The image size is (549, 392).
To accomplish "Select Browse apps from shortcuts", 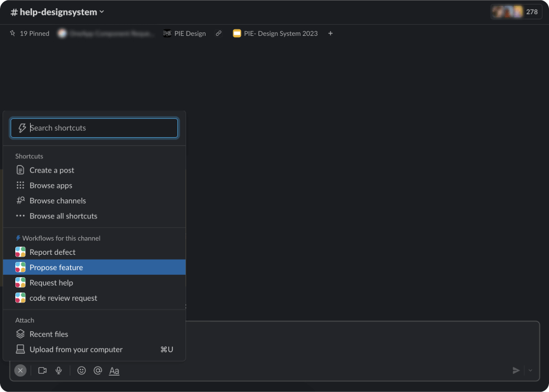I will pyautogui.click(x=51, y=185).
